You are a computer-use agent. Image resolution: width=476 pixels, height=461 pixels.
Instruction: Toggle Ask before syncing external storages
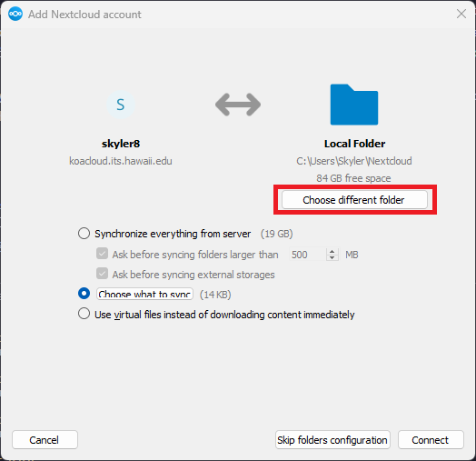102,274
